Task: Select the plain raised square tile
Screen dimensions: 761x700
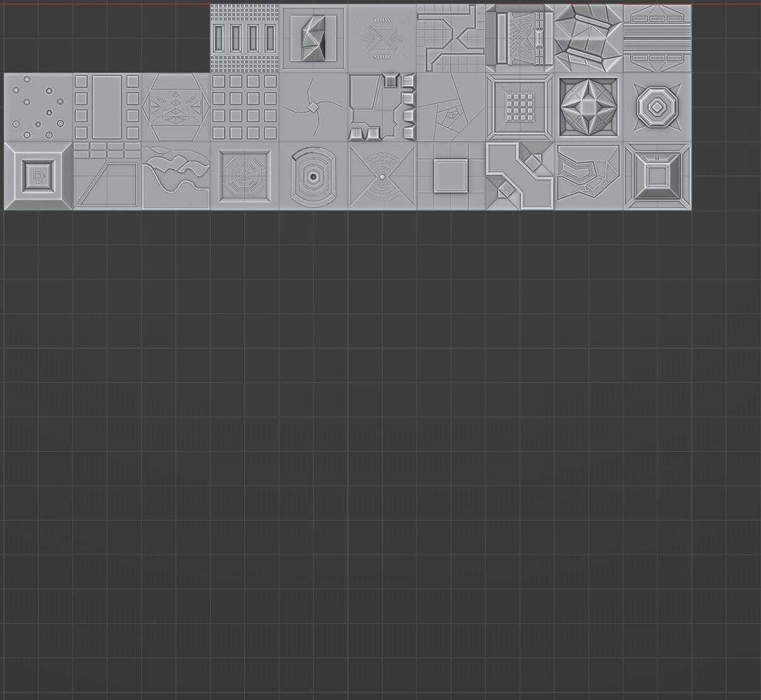Action: [450, 176]
